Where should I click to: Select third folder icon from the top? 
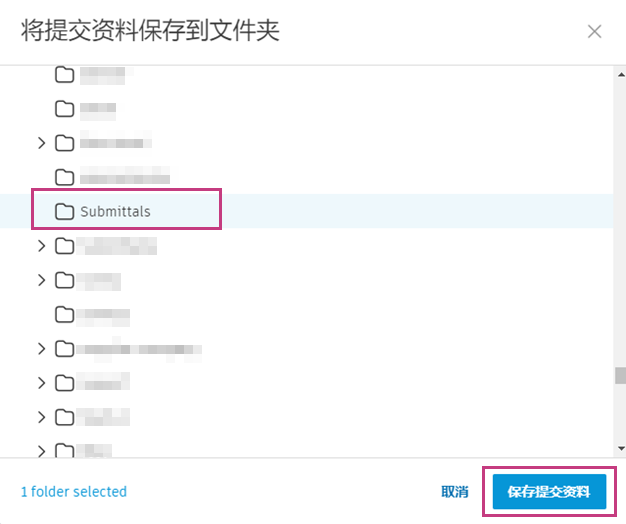click(64, 142)
